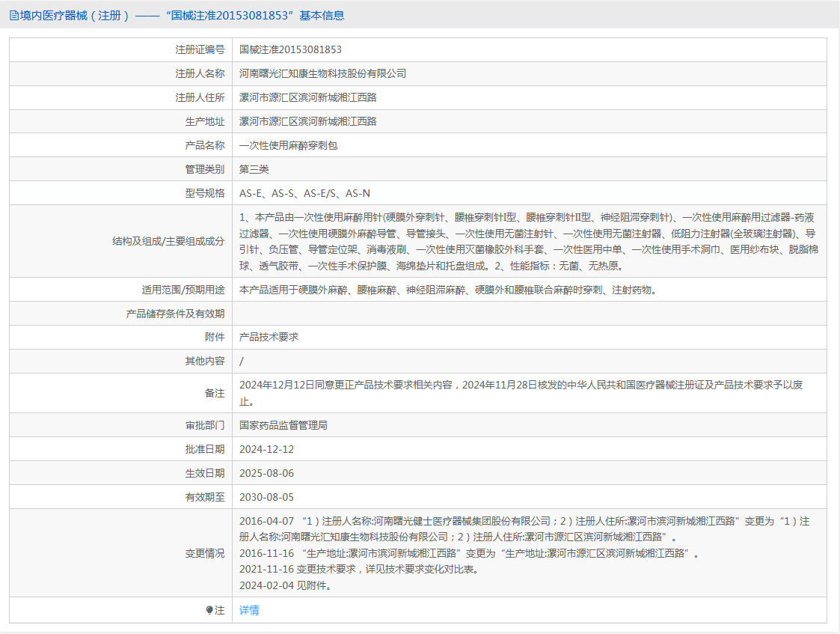Screen dimensions: 840x634
Task: Click the page title 境内医疗器械（注册）基本信息
Action: [182, 16]
